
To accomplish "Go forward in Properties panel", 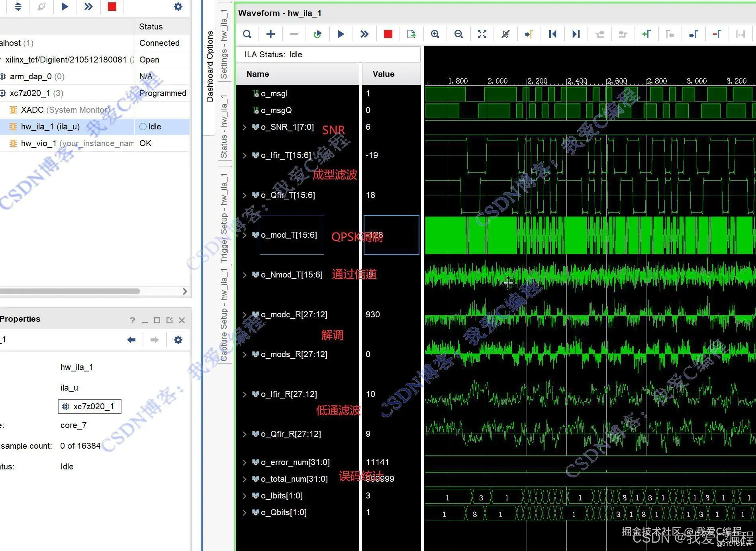I will coord(155,340).
